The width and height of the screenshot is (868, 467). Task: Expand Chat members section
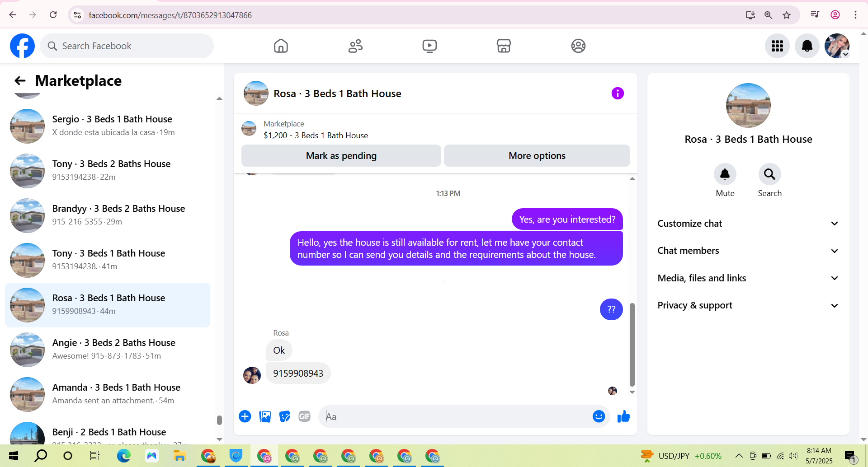point(748,251)
